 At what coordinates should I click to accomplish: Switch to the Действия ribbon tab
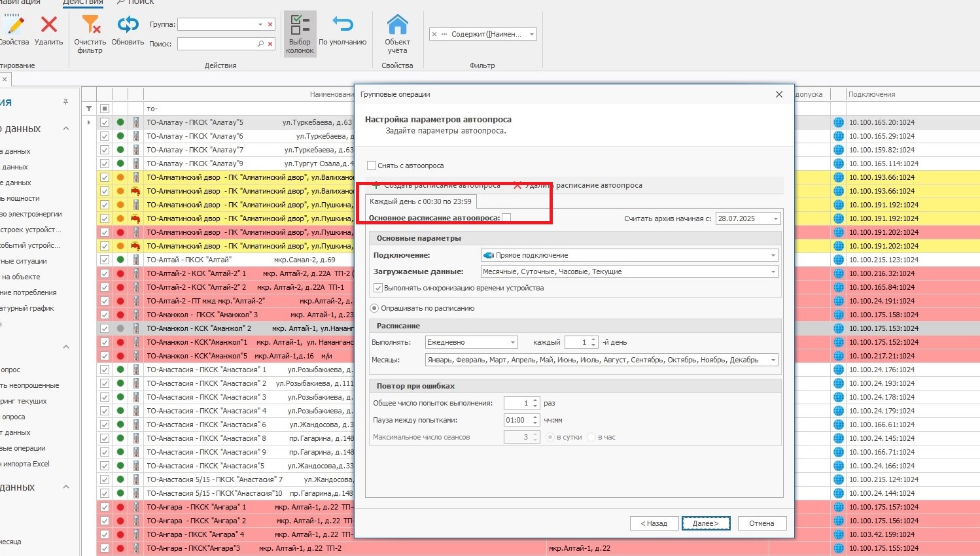click(82, 3)
